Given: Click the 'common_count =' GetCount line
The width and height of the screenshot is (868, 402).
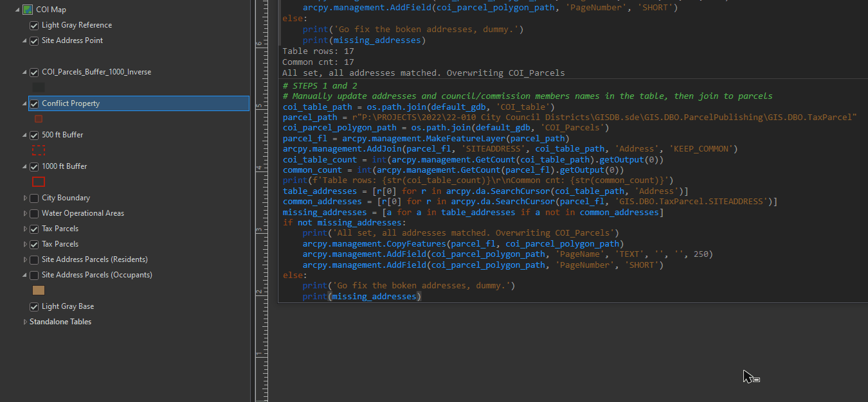Looking at the screenshot, I should (453, 170).
